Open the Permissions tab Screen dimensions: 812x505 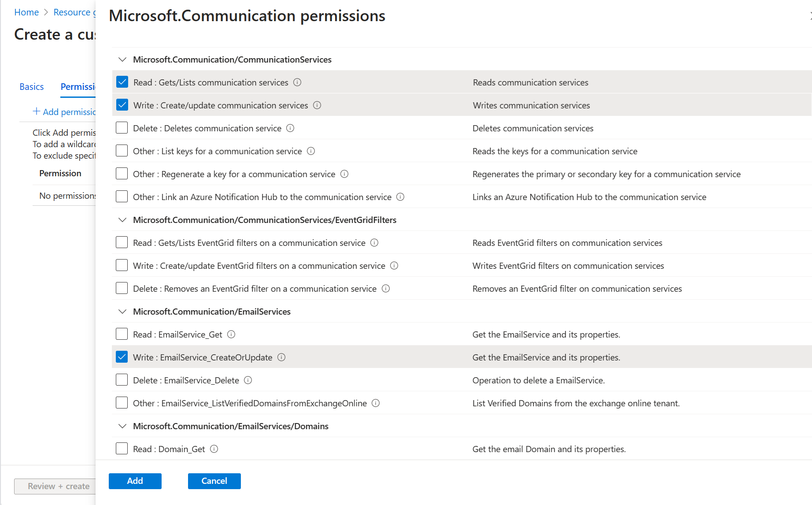point(78,87)
